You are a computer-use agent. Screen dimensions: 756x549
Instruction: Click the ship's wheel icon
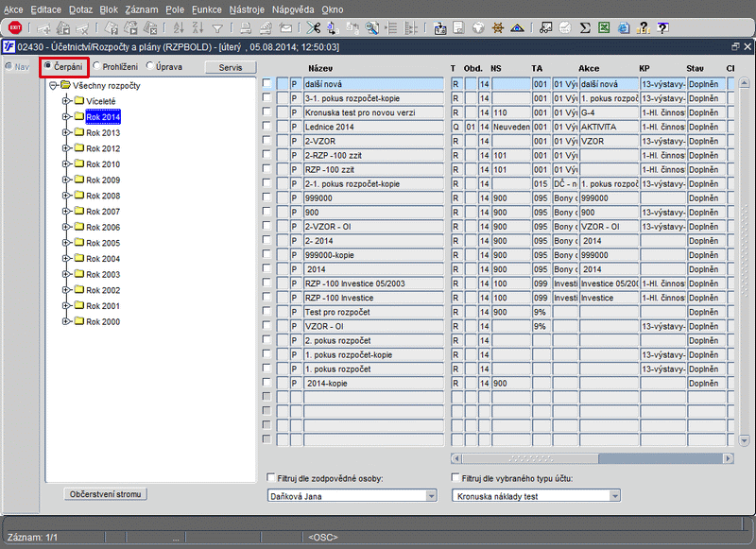pos(498,28)
